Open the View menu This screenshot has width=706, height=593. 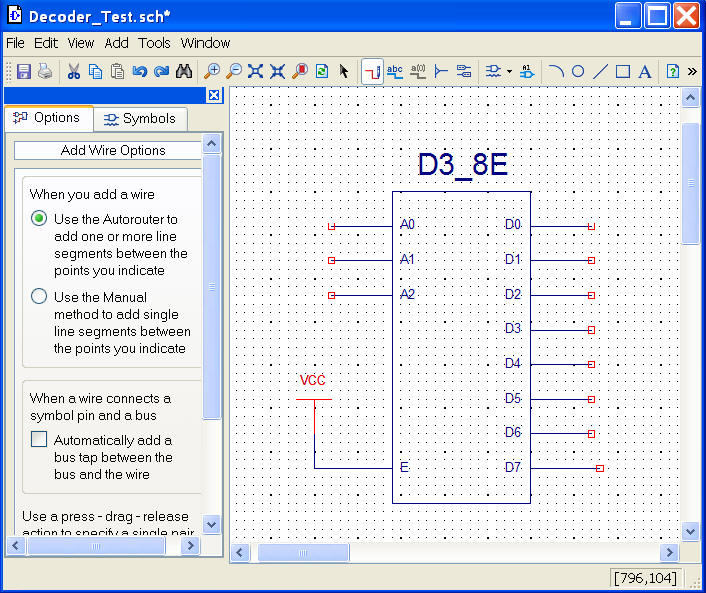coord(81,43)
